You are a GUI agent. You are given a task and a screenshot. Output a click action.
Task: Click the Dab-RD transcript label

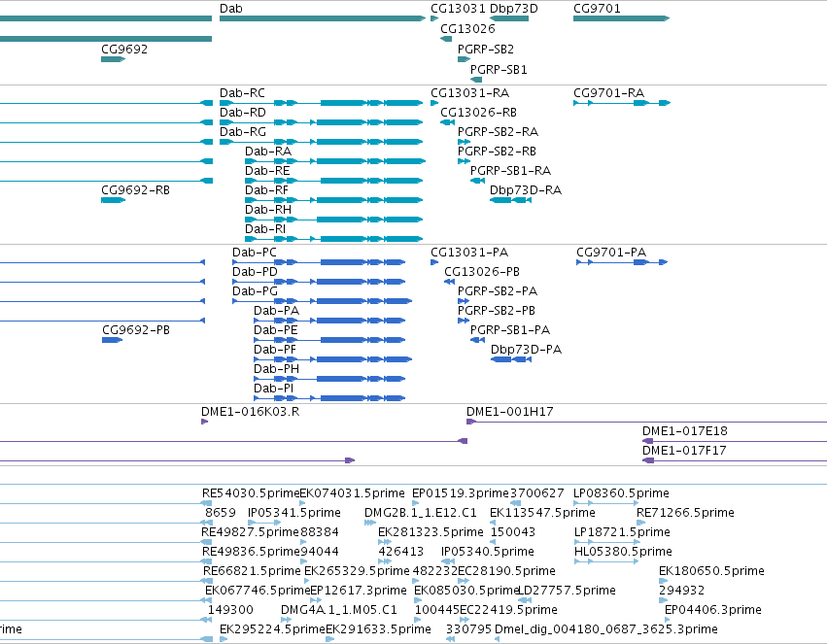243,113
